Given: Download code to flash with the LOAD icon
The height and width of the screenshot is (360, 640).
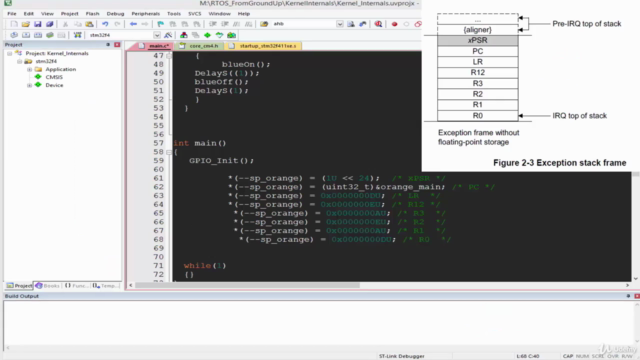Looking at the screenshot, I should [x=77, y=35].
